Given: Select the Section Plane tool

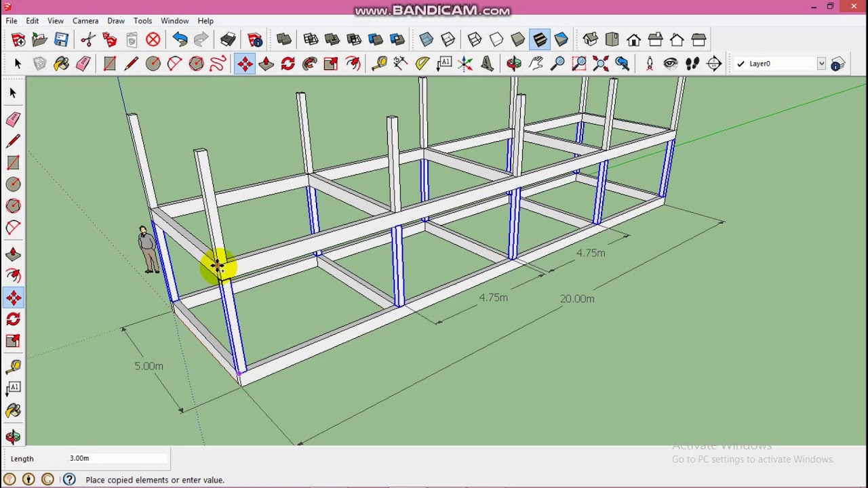Looking at the screenshot, I should click(714, 64).
